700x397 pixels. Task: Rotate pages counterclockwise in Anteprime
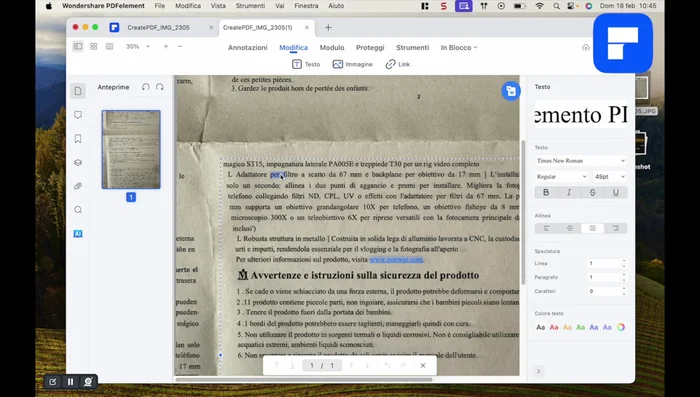point(146,87)
